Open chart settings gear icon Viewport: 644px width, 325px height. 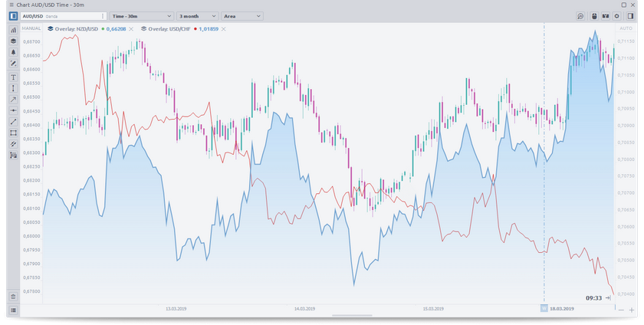pyautogui.click(x=617, y=16)
